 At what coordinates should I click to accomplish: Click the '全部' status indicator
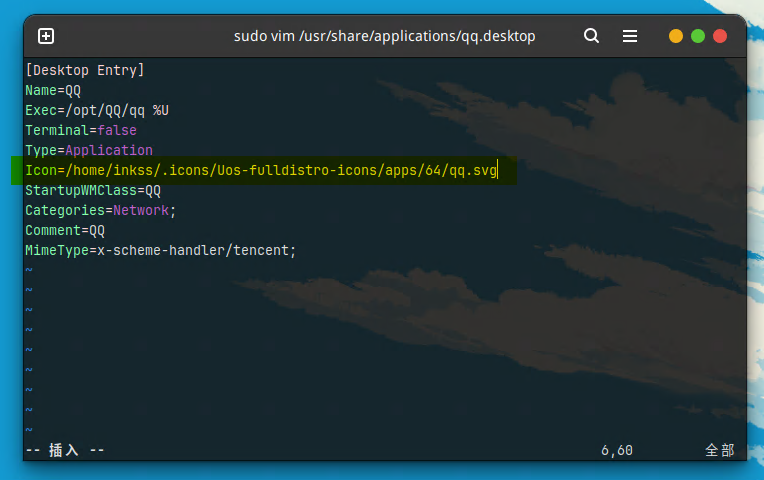pos(720,450)
